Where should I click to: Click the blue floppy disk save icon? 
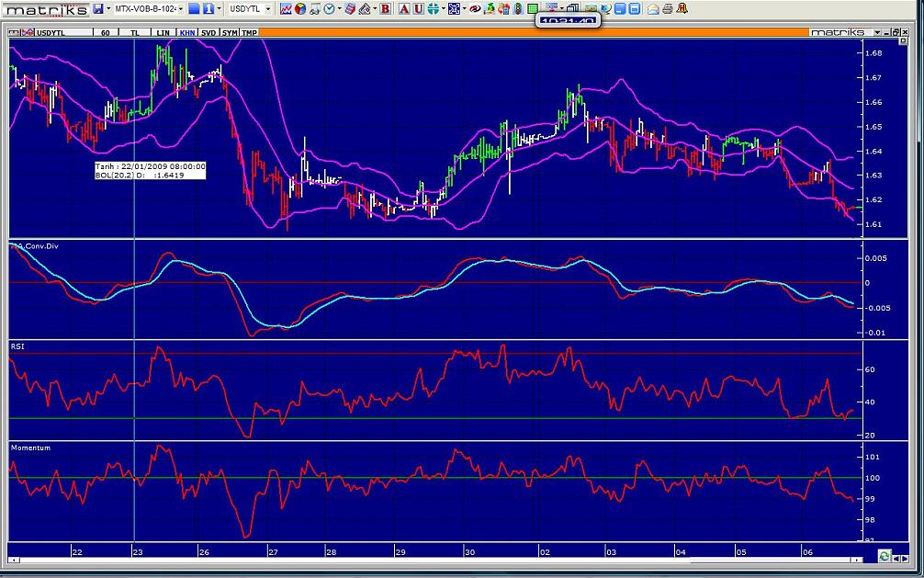pyautogui.click(x=97, y=9)
